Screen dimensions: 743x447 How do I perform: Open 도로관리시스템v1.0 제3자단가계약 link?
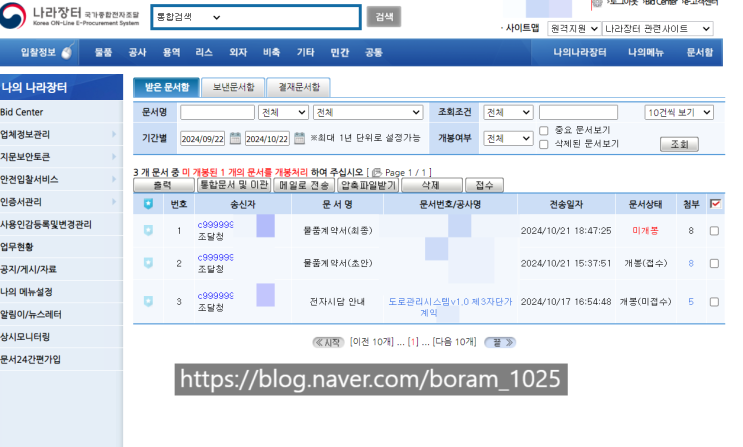[450, 307]
